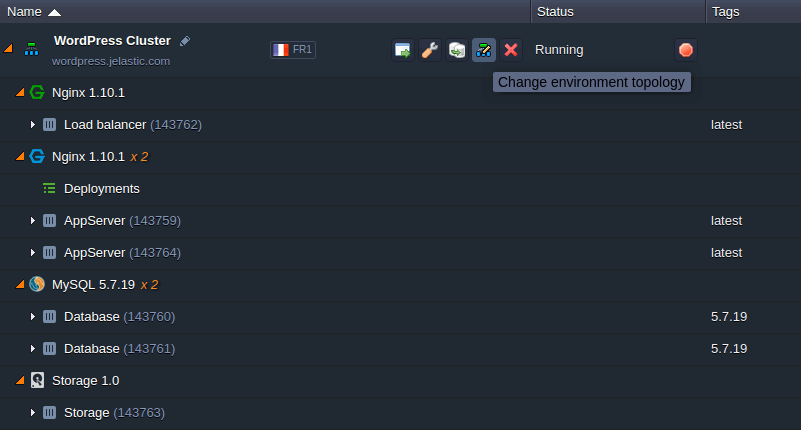The height and width of the screenshot is (430, 801).
Task: Collapse WordPress Cluster environment tree
Action: 8,49
